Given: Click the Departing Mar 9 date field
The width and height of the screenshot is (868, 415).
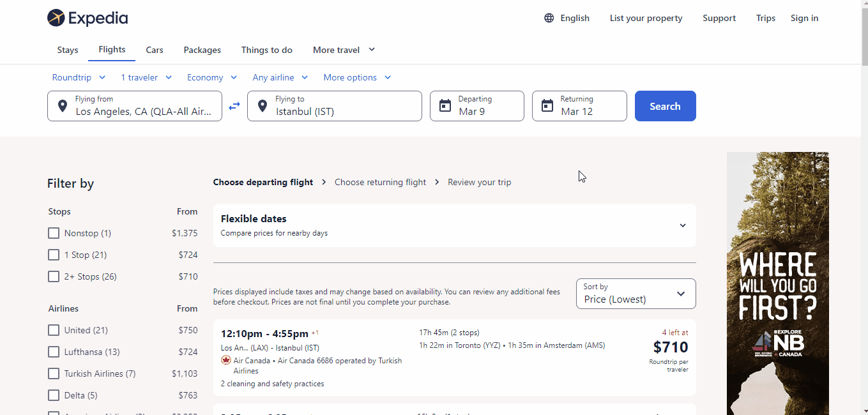Looking at the screenshot, I should click(x=477, y=106).
